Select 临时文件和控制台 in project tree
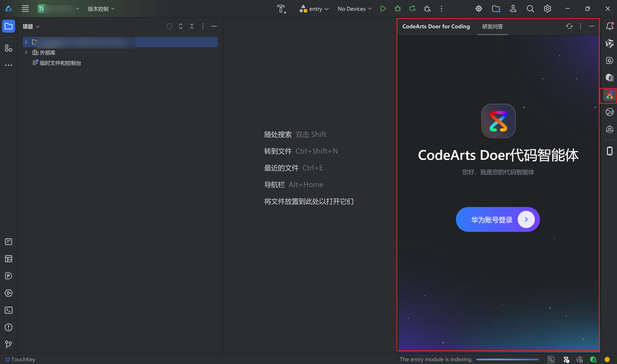This screenshot has height=364, width=617. 60,63
